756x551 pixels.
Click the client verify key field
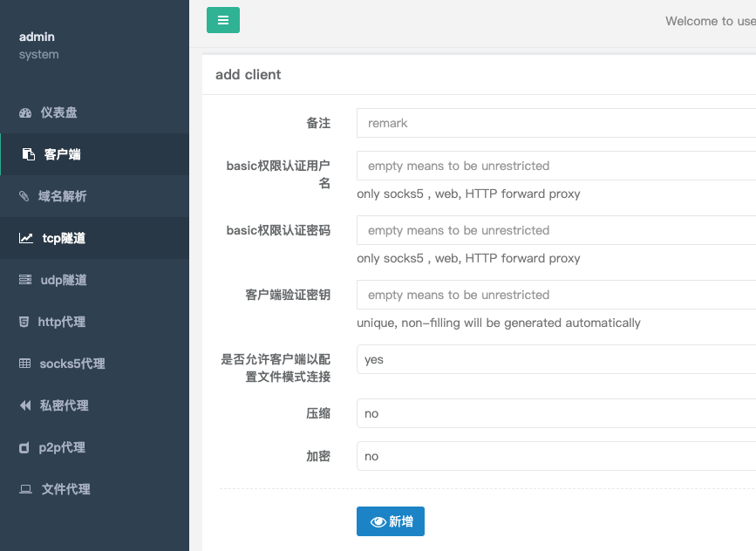(x=556, y=295)
